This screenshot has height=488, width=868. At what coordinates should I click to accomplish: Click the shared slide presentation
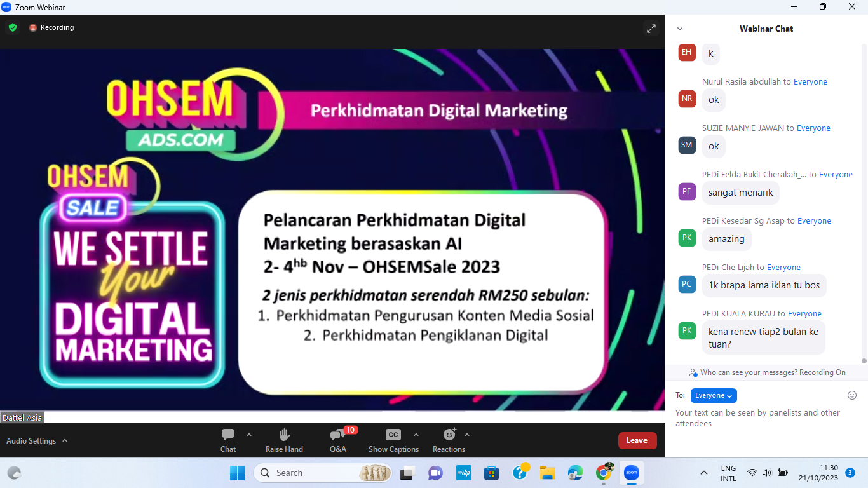coord(332,229)
